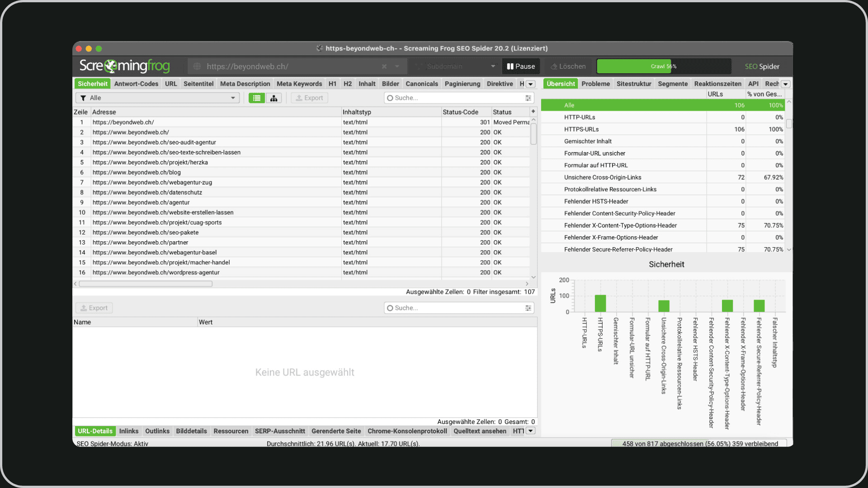Open the Probleme tab
The image size is (868, 488).
click(595, 84)
